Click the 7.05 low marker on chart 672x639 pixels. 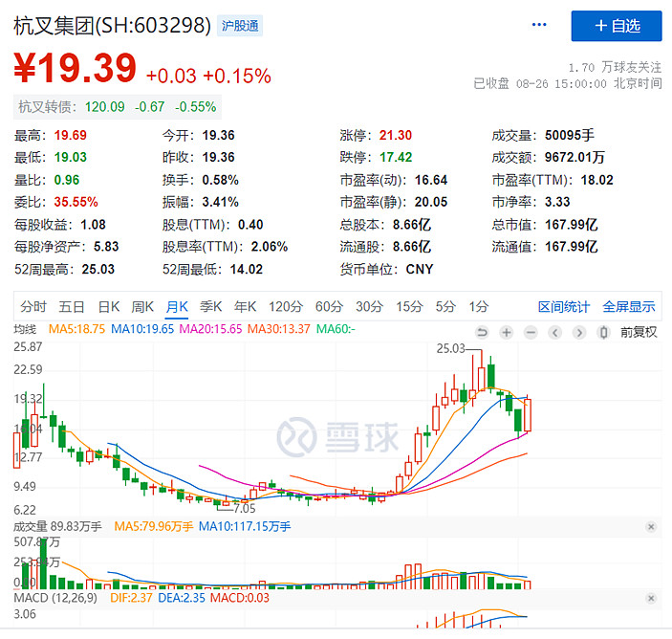tap(245, 509)
